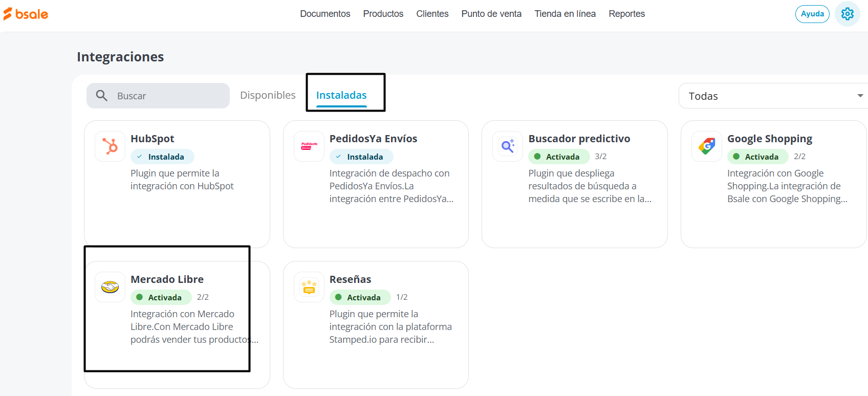Click the Ayuda button
This screenshot has width=868, height=396.
click(x=812, y=14)
